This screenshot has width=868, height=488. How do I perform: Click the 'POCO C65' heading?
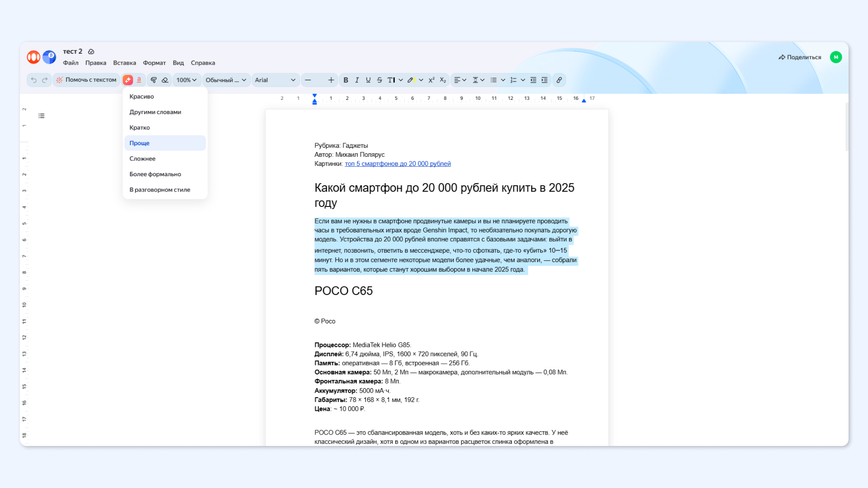(x=344, y=291)
